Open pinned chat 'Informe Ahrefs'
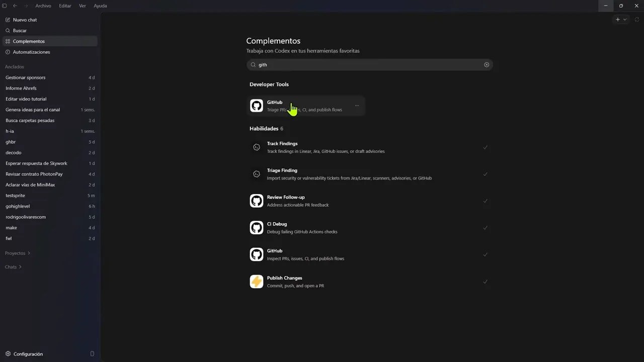Image resolution: width=644 pixels, height=362 pixels. (x=50, y=88)
